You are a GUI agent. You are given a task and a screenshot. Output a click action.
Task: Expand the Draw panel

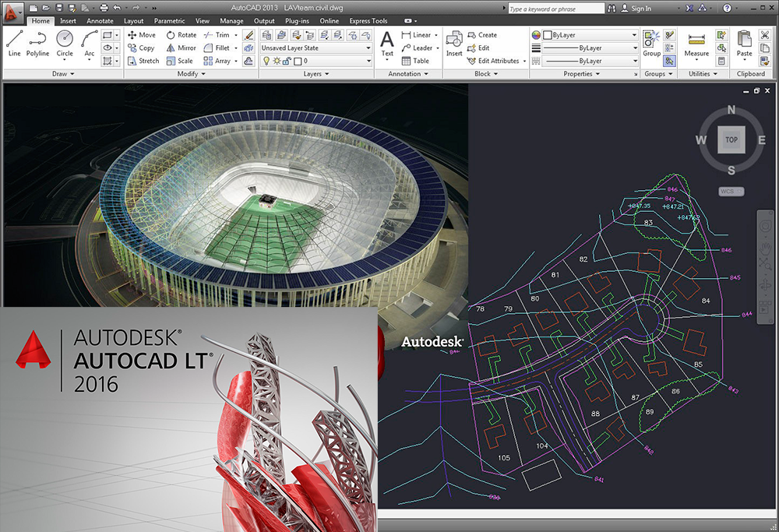pos(63,73)
